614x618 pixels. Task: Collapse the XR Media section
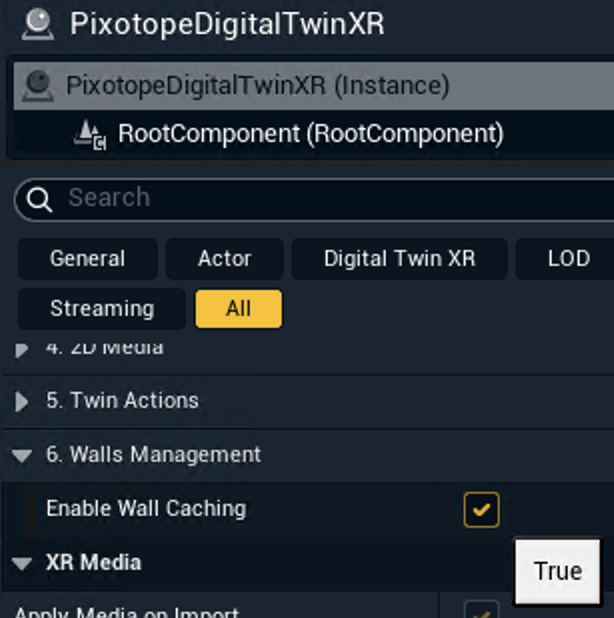[x=21, y=563]
